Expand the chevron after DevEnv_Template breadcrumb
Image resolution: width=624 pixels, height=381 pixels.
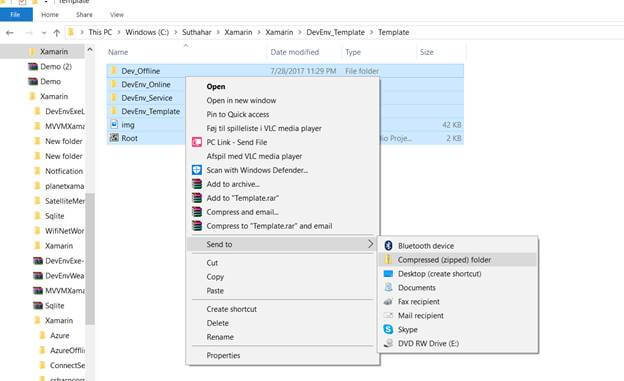[372, 32]
